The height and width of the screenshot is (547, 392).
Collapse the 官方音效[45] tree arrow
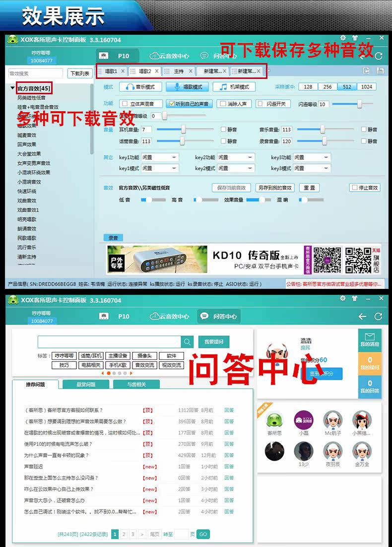tap(12, 88)
